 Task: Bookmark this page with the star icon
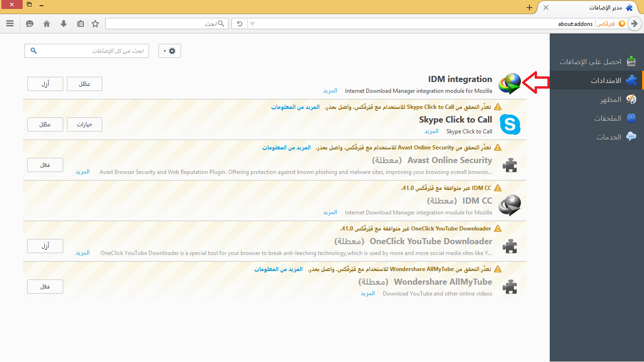[95, 24]
